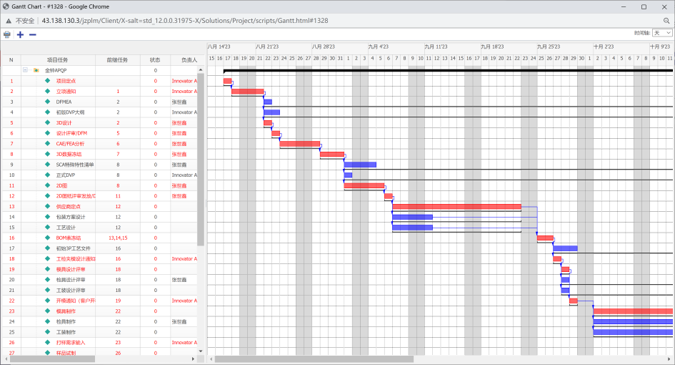675x365 pixels.
Task: Click the red Gantt bar for BOM表冻结
Action: click(x=545, y=238)
